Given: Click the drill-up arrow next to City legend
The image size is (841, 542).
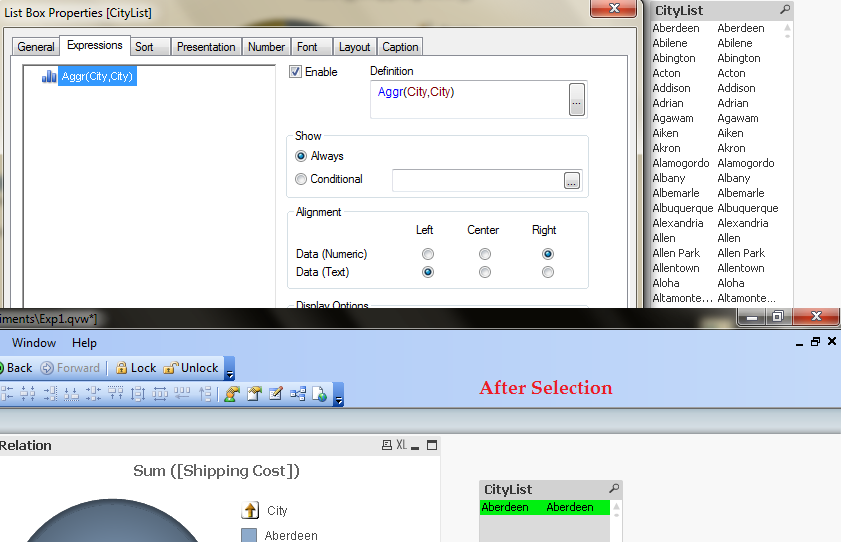Looking at the screenshot, I should [x=250, y=510].
